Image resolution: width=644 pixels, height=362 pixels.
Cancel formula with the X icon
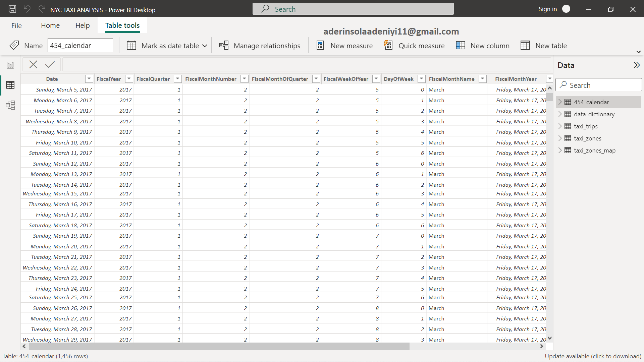[33, 64]
